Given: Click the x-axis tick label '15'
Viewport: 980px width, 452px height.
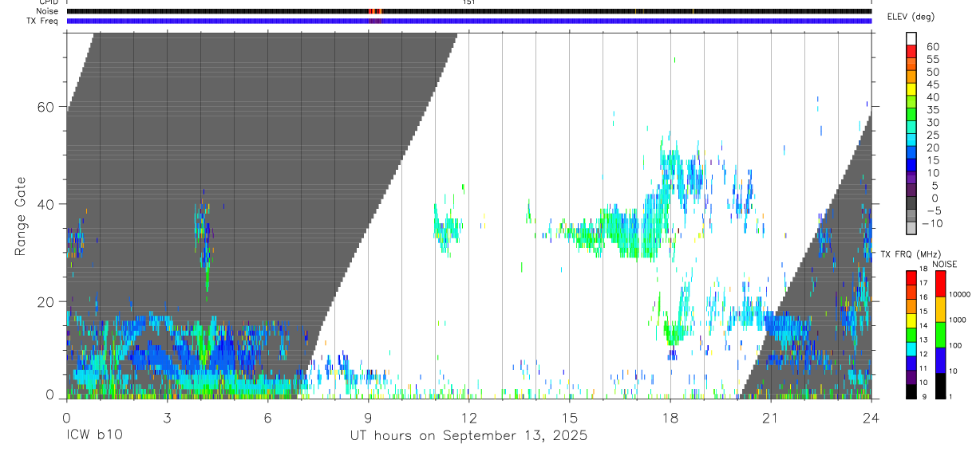Looking at the screenshot, I should pos(569,417).
